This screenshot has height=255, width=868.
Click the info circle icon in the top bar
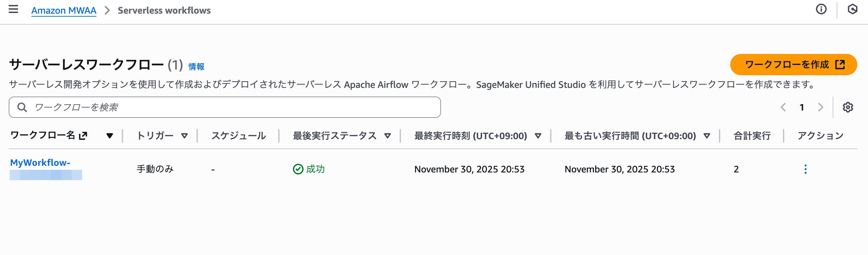(821, 9)
